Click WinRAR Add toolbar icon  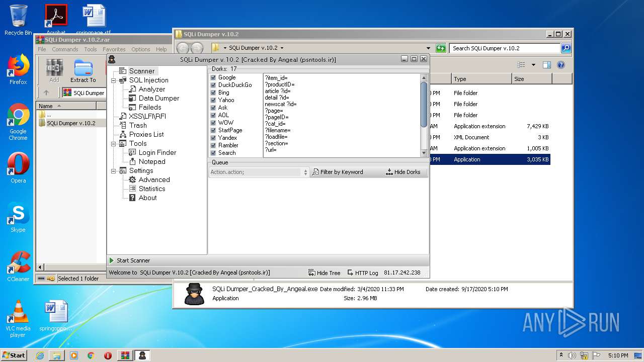pyautogui.click(x=54, y=71)
